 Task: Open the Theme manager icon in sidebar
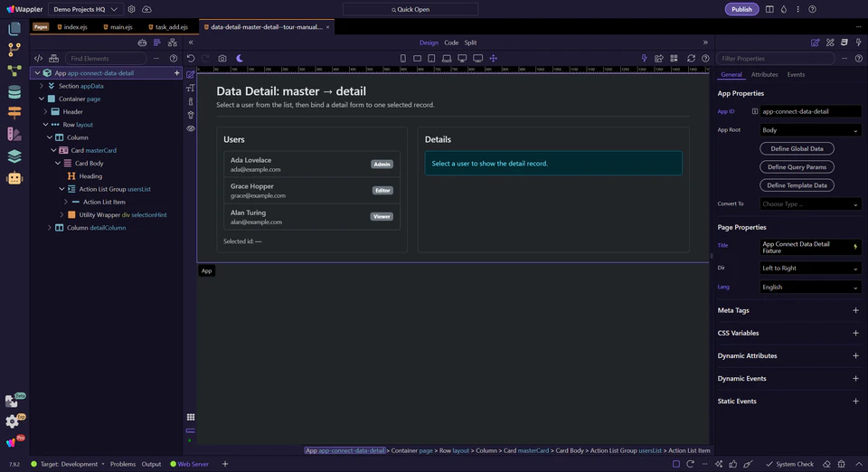(14, 134)
